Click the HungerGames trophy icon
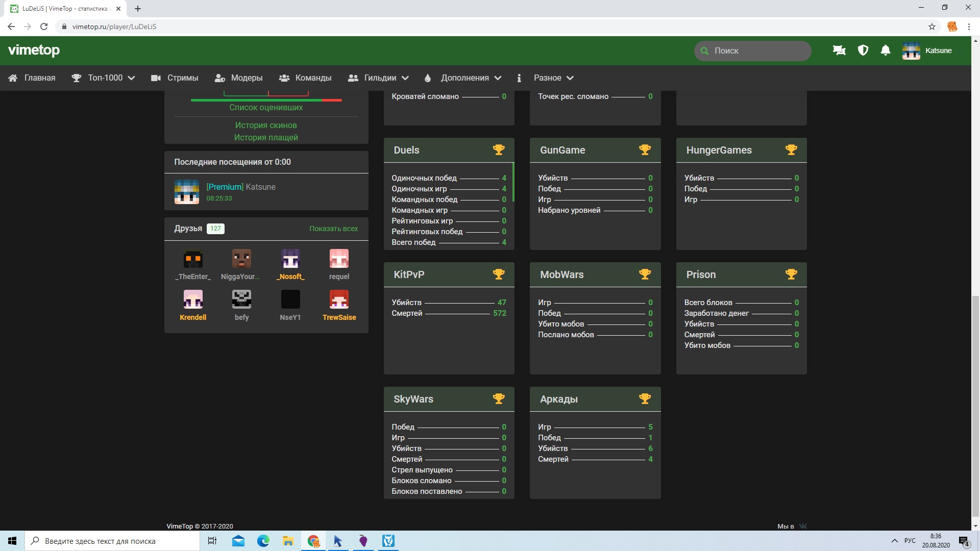 tap(791, 149)
